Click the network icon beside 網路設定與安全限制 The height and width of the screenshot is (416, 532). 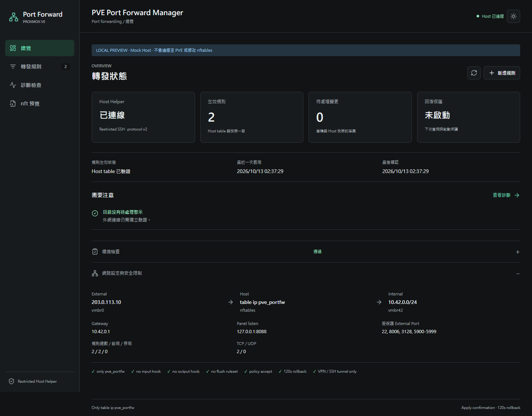95,273
